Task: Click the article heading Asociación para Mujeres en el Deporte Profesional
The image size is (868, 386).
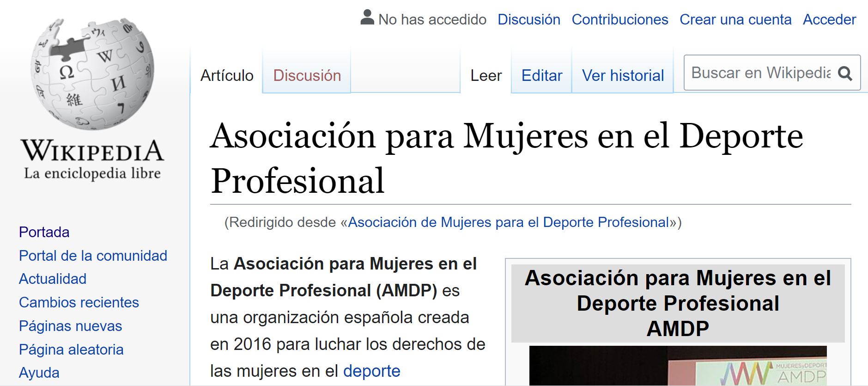Action: click(507, 158)
